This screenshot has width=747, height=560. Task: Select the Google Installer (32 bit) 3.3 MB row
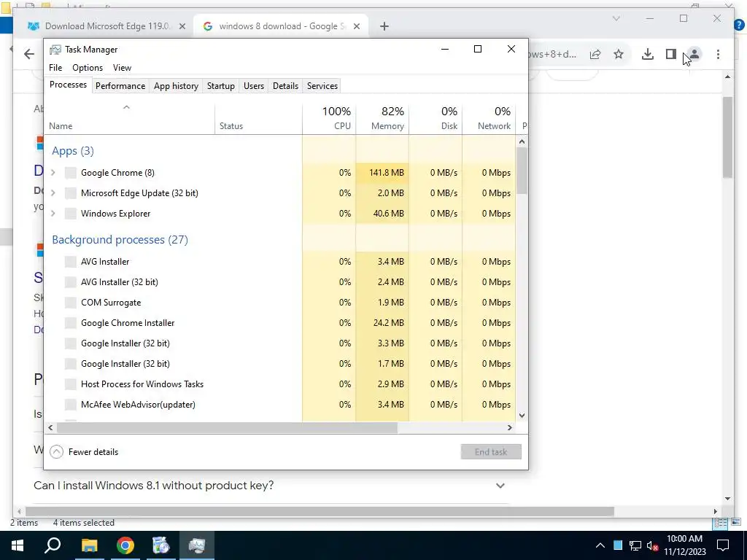280,343
